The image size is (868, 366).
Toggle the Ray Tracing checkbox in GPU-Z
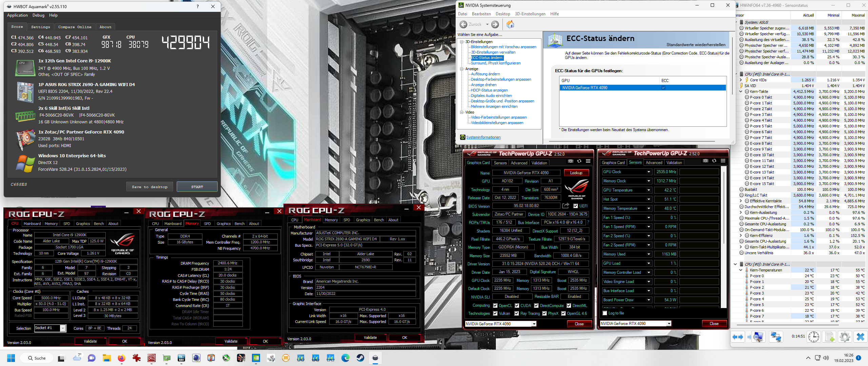coord(517,313)
